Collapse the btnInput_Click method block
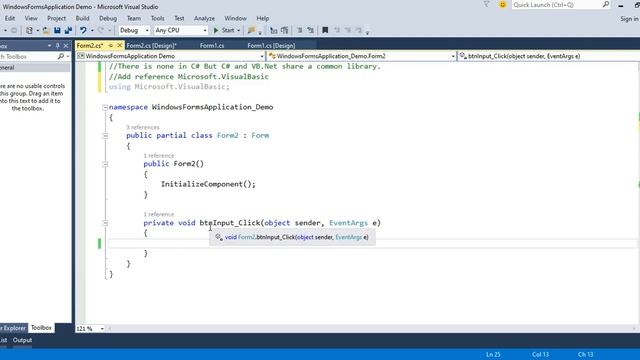The image size is (640, 360). point(105,223)
